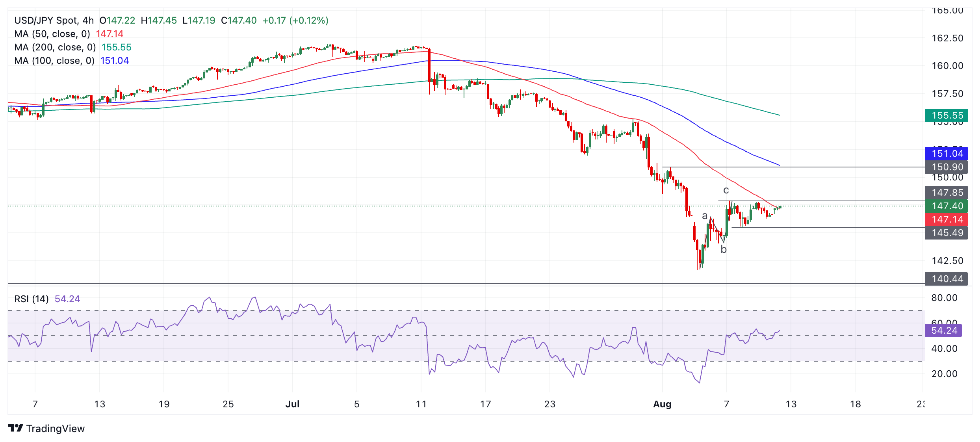Select the MA (100, close, 0) legend
Image resolution: width=980 pixels, height=442 pixels.
(x=54, y=61)
